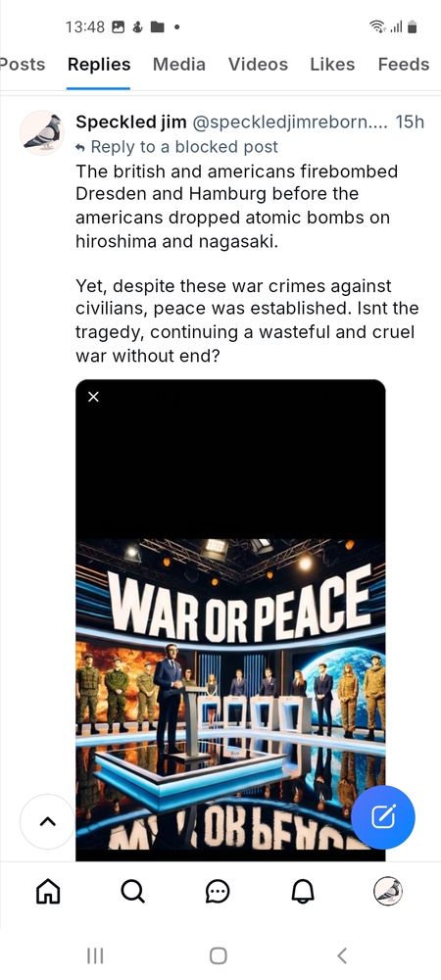Screen dimensions: 441x980
Task: Open the Home feed icon
Action: [x=48, y=891]
